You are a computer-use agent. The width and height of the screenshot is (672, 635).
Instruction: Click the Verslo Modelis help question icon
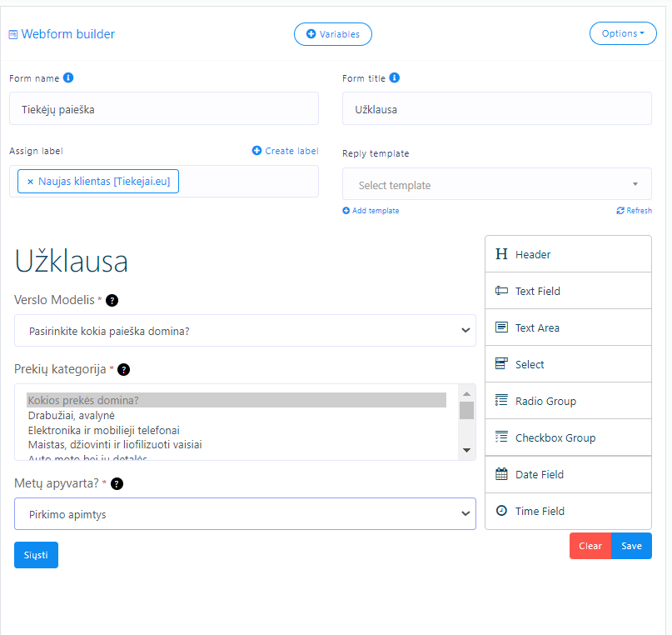tap(112, 301)
